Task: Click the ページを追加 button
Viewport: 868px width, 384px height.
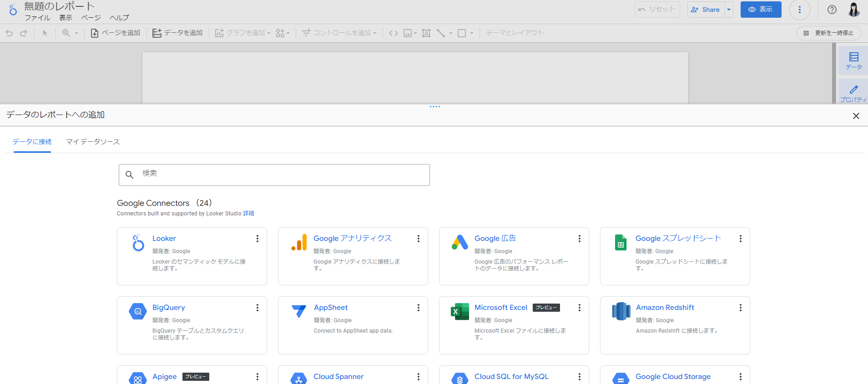Action: click(116, 33)
